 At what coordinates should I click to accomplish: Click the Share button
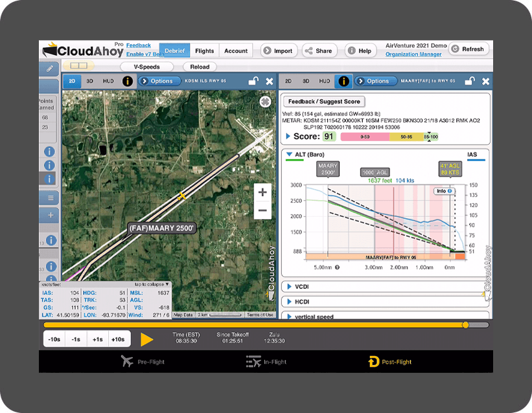[x=319, y=50]
